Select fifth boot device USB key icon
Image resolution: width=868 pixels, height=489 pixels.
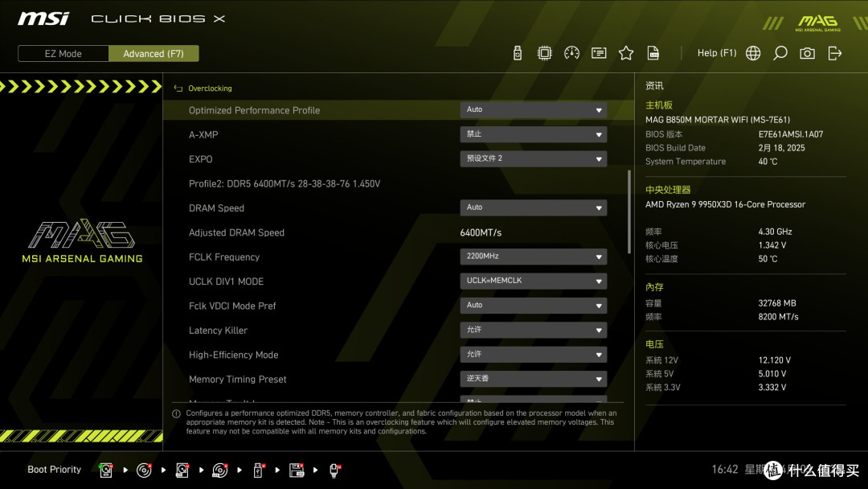click(258, 471)
